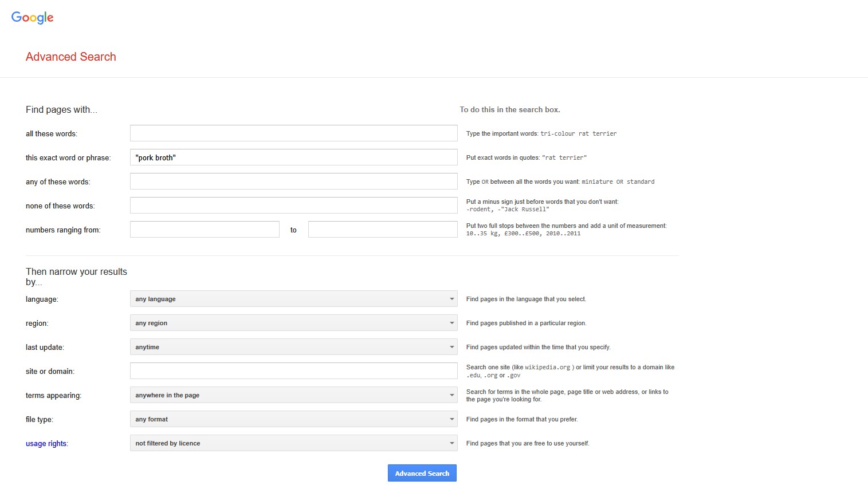Click the blue Advanced Search button

pyautogui.click(x=422, y=473)
